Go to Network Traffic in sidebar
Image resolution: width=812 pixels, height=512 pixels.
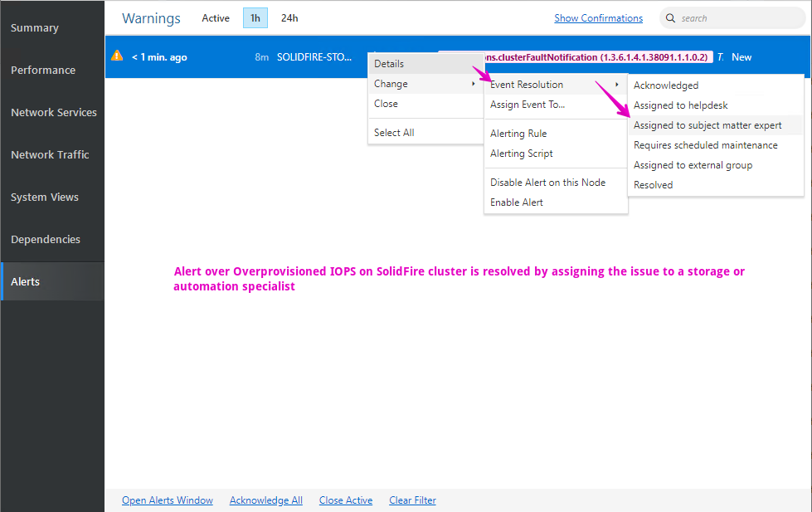click(x=52, y=154)
